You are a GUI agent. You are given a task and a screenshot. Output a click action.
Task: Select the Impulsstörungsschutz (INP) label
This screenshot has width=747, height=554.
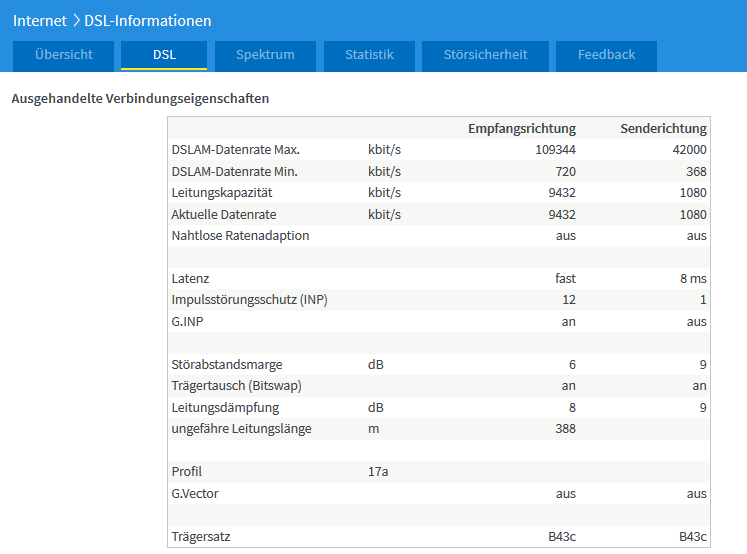(x=249, y=300)
